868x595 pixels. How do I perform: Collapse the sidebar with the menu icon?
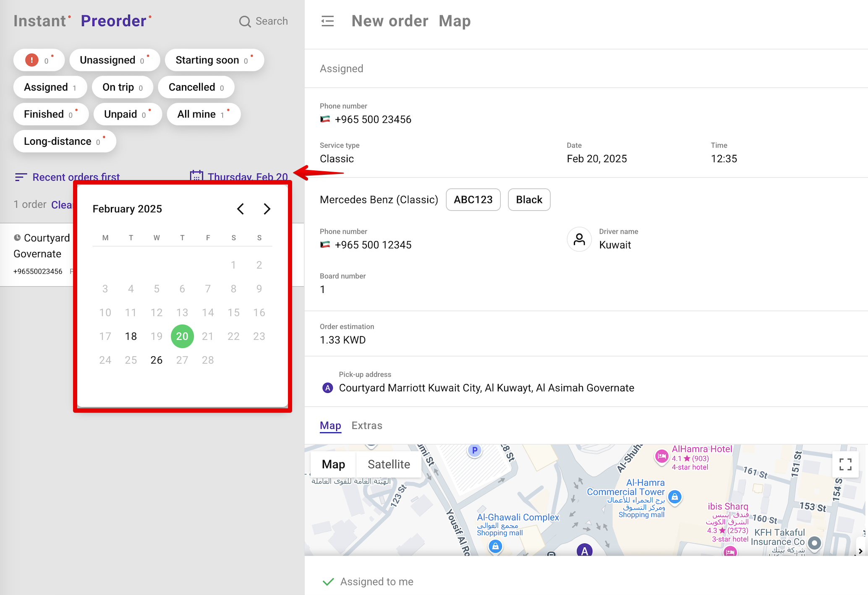[327, 21]
